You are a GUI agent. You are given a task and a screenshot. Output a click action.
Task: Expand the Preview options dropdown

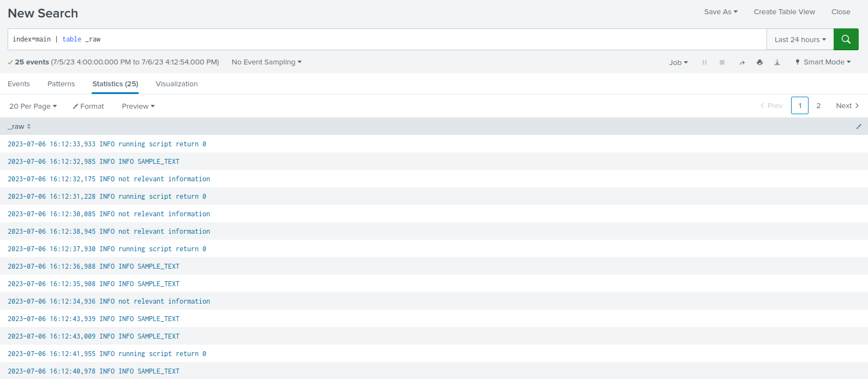click(138, 106)
